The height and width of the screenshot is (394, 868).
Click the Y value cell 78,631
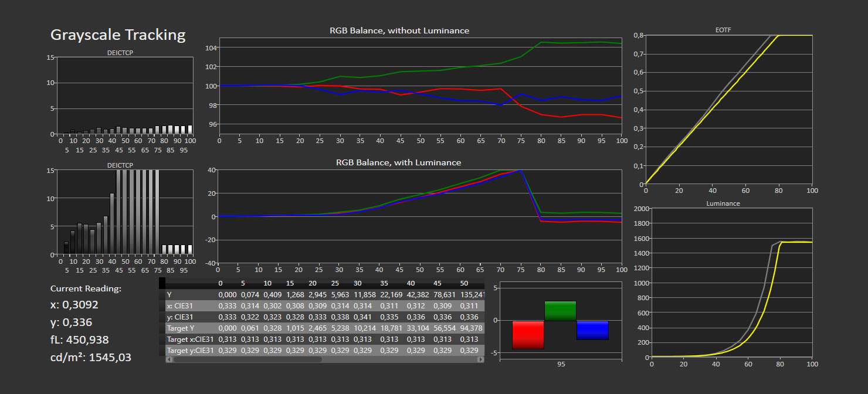[445, 294]
